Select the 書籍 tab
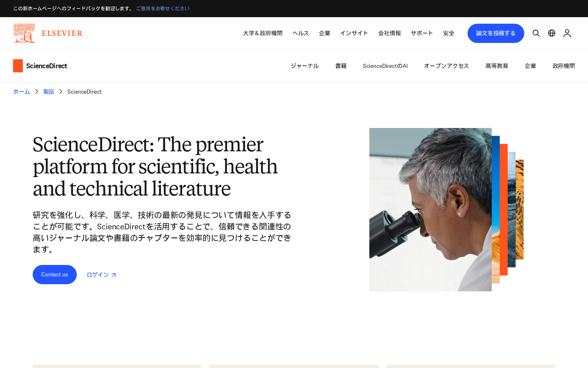This screenshot has width=588, height=368. pos(341,66)
